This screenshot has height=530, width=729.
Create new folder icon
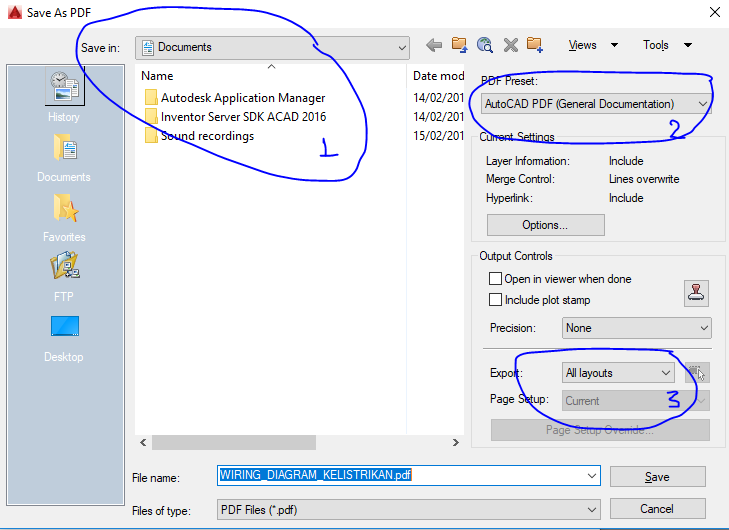[535, 45]
